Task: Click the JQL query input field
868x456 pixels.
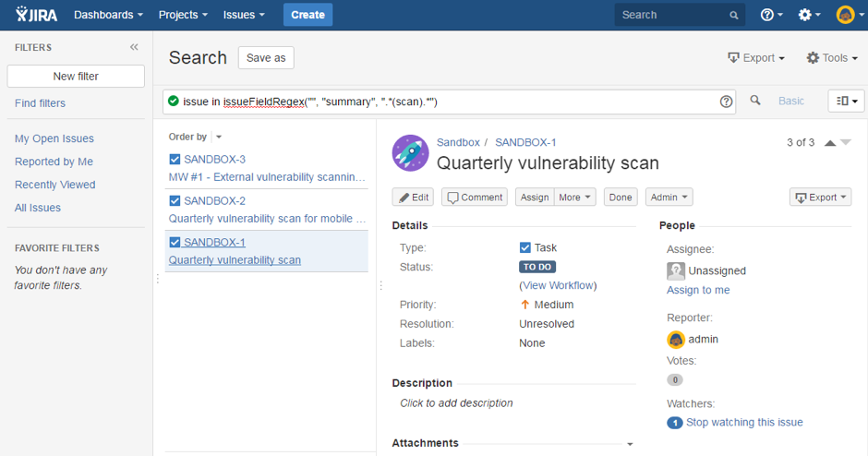Action: pos(449,102)
